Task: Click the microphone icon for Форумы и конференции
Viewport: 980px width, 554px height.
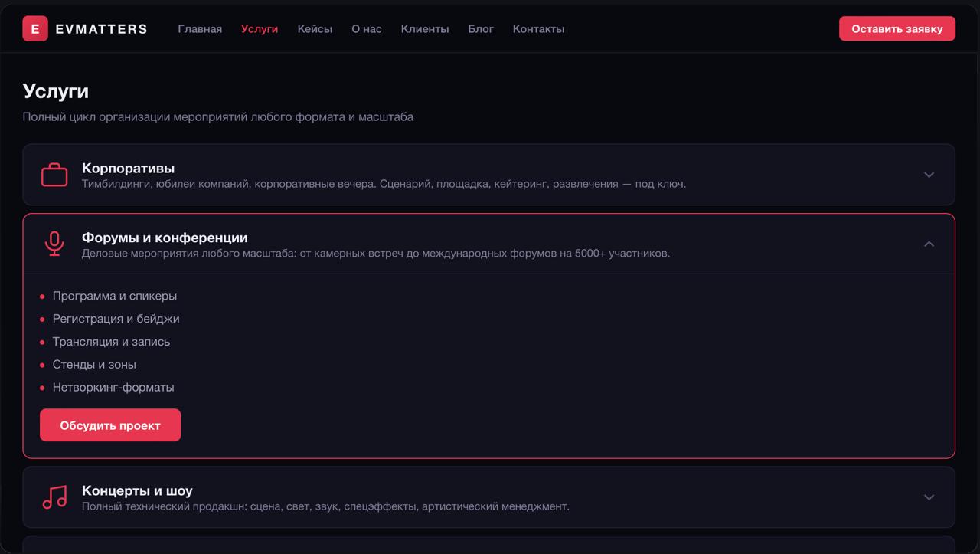Action: coord(54,244)
